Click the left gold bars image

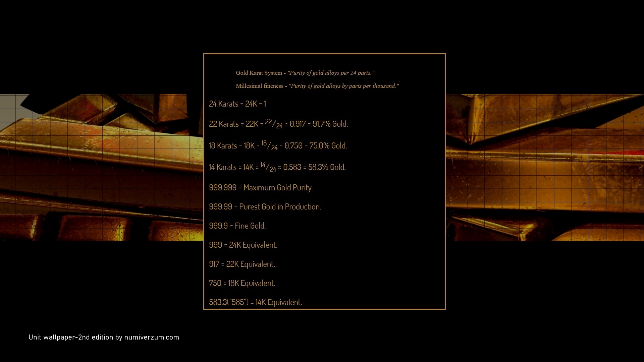101,168
